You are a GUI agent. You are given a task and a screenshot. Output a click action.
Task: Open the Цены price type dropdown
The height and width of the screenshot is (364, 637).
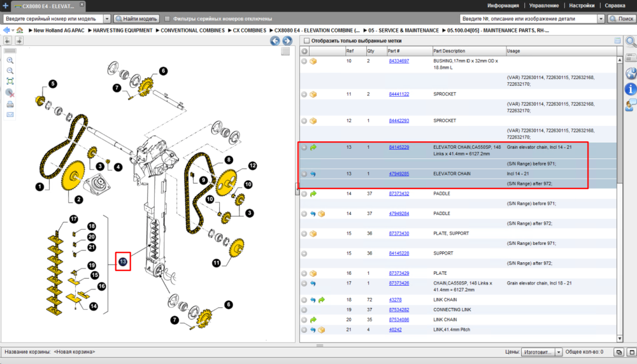point(559,353)
